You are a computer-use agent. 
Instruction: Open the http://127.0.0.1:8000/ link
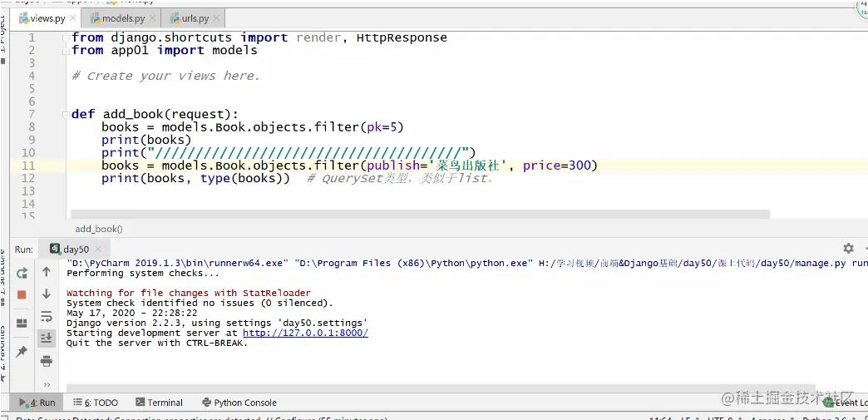(306, 333)
